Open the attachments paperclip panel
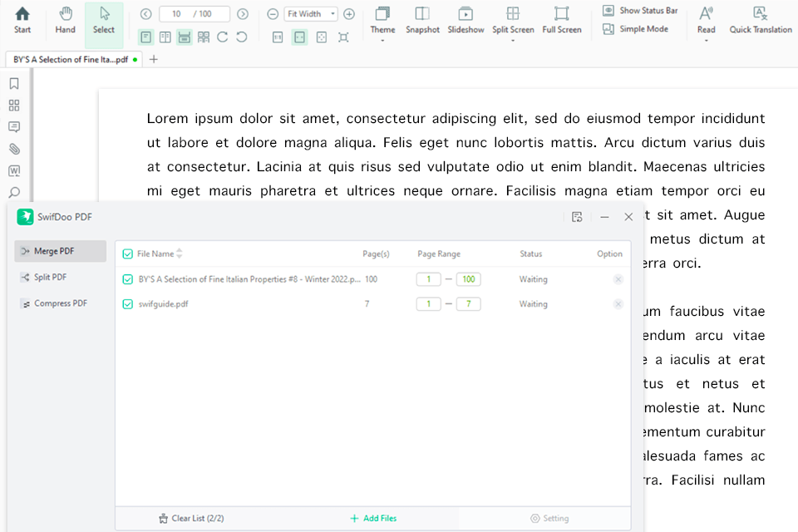Image resolution: width=798 pixels, height=532 pixels. coord(14,149)
